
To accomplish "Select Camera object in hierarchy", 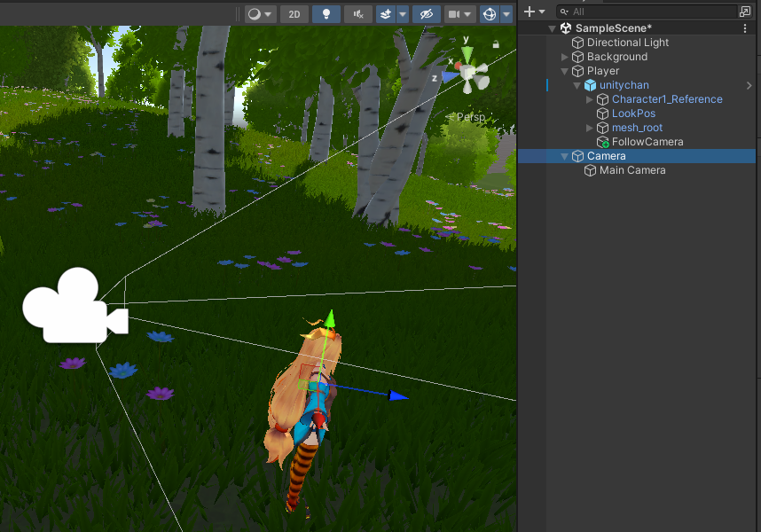I will pos(606,156).
